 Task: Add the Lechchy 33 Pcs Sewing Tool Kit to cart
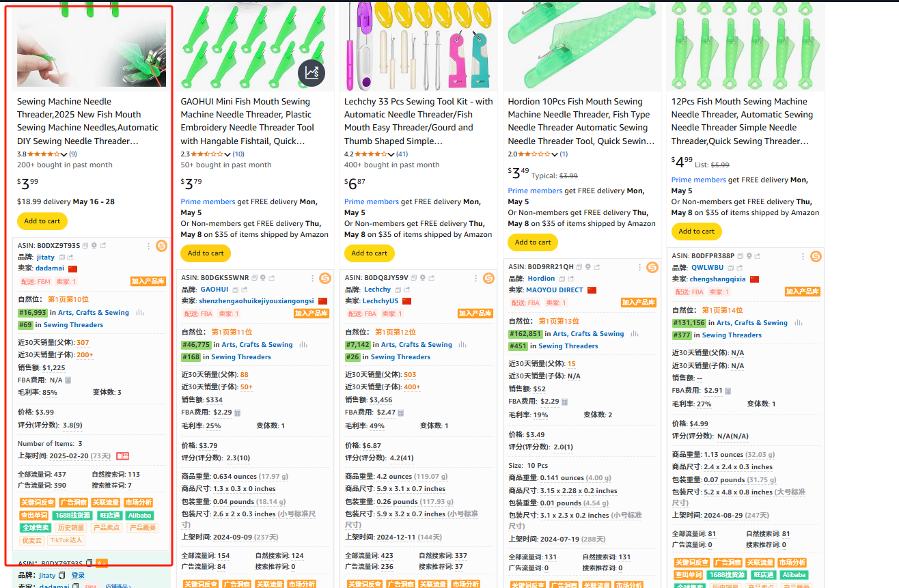(x=370, y=253)
